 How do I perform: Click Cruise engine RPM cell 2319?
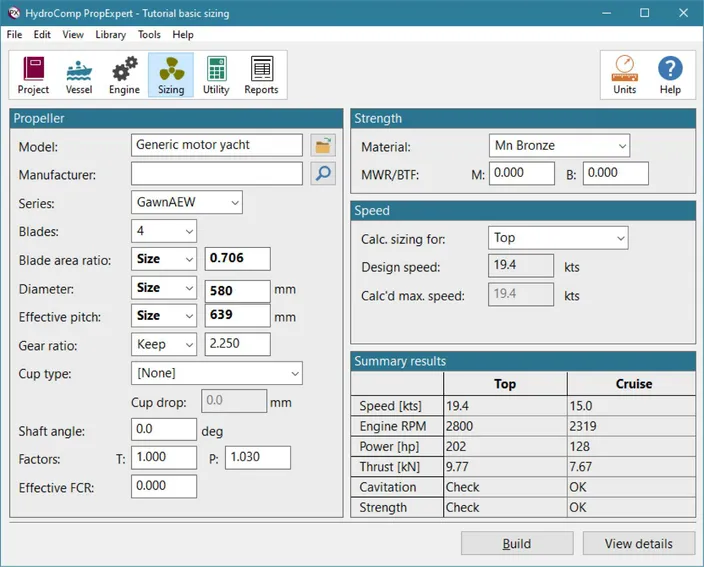[x=632, y=426]
